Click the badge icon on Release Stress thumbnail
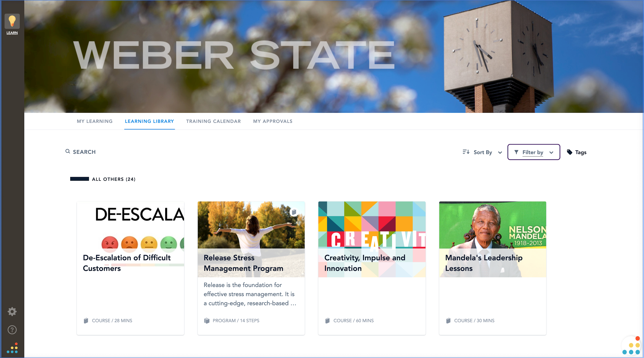Screen dimensions: 644x358 [294, 212]
